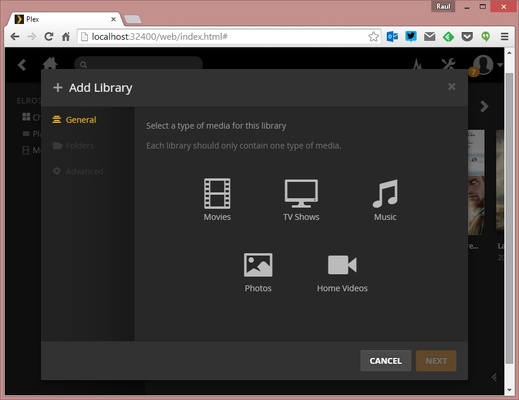
Task: Close the Add Library dialog
Action: point(451,87)
